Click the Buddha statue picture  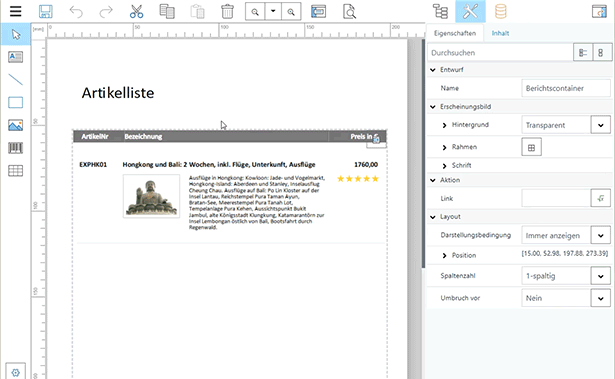point(151,196)
